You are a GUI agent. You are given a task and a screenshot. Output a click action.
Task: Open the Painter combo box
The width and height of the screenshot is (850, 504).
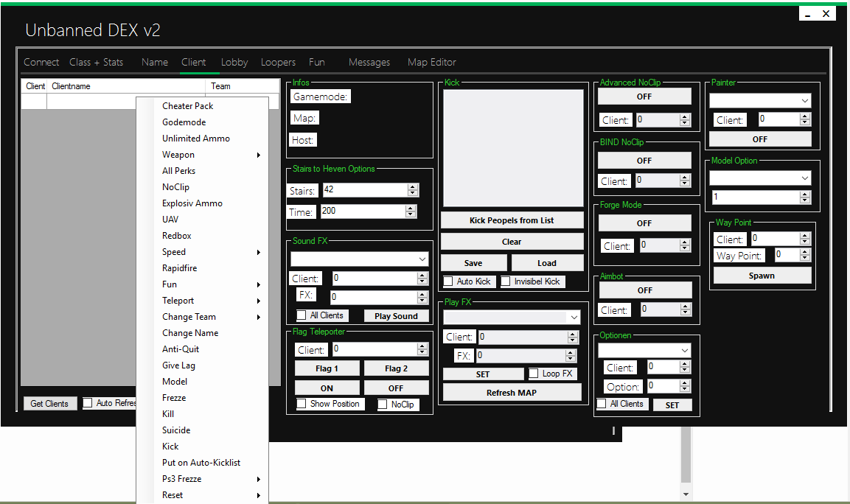click(804, 100)
